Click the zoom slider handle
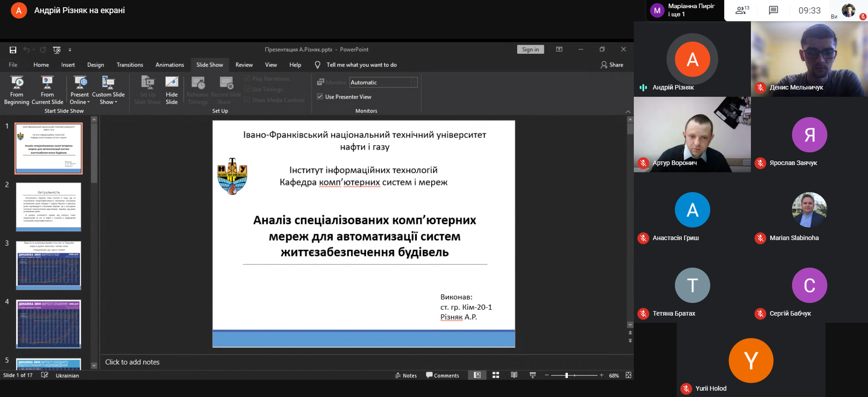The image size is (868, 397). point(566,375)
